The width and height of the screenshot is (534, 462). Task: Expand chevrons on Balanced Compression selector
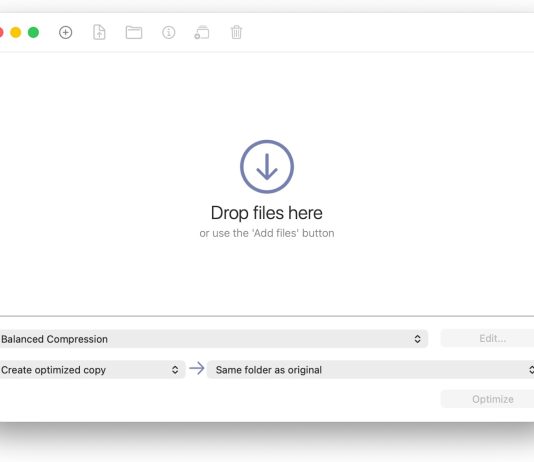click(x=418, y=339)
